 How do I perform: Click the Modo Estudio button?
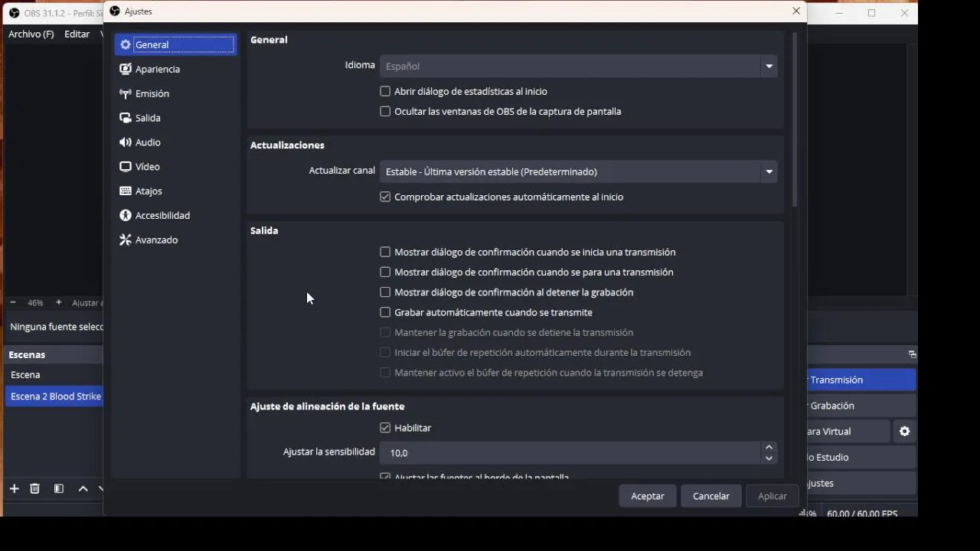tap(861, 457)
